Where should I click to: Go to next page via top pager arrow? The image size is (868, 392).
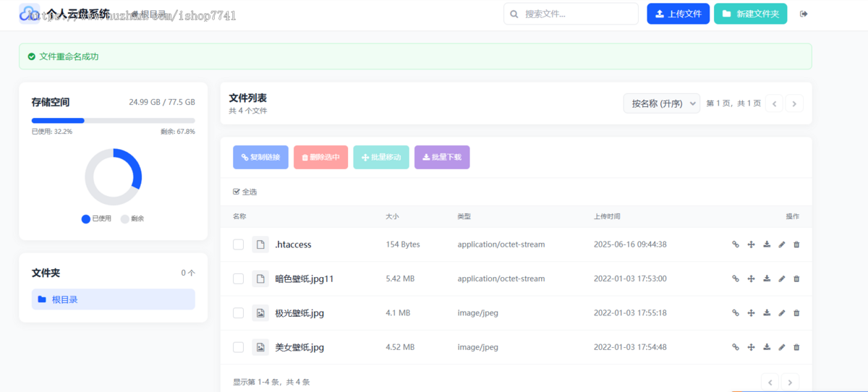[794, 103]
